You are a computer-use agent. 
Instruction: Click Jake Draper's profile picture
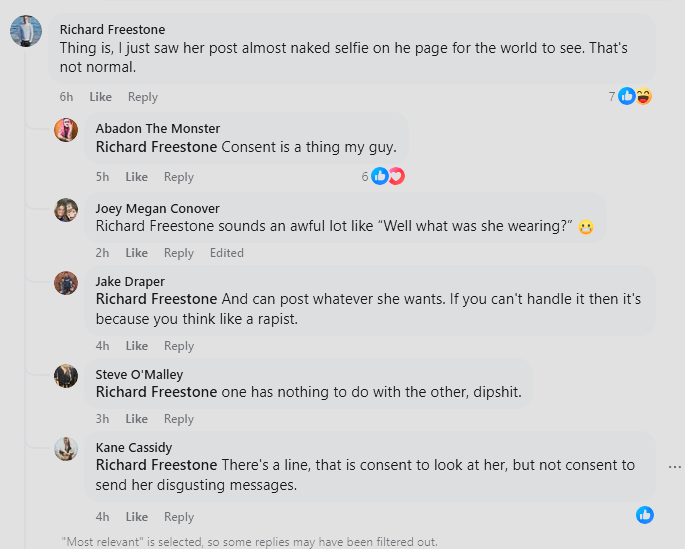coord(66,283)
